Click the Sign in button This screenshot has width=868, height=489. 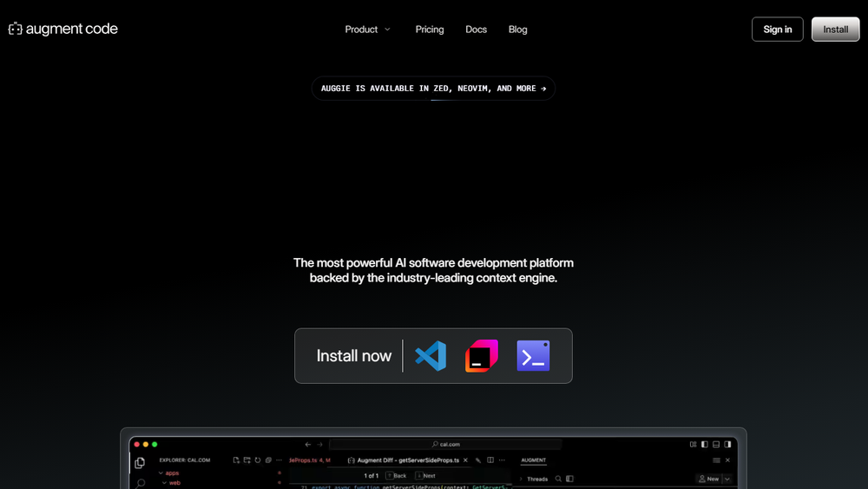(777, 30)
